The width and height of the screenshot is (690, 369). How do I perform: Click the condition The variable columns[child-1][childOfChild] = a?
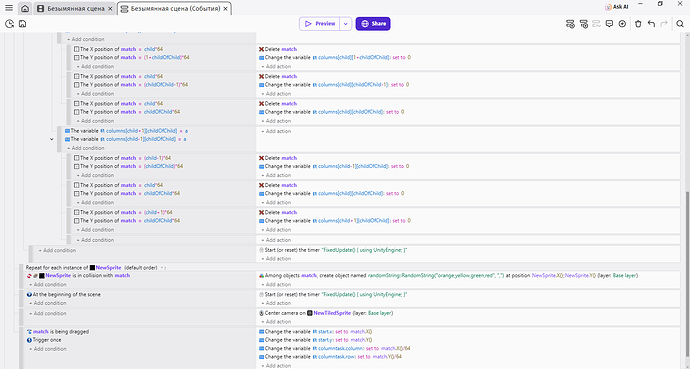pos(126,139)
